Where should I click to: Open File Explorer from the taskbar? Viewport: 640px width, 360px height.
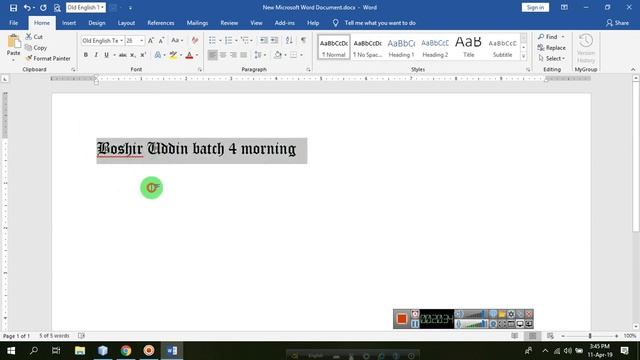click(x=80, y=351)
